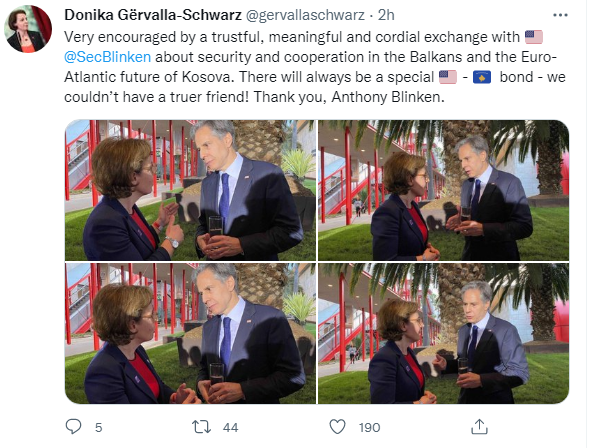The width and height of the screenshot is (603, 448).
Task: Open Donika Gërvalla-Schwarz's profile avatar
Action: point(27,28)
